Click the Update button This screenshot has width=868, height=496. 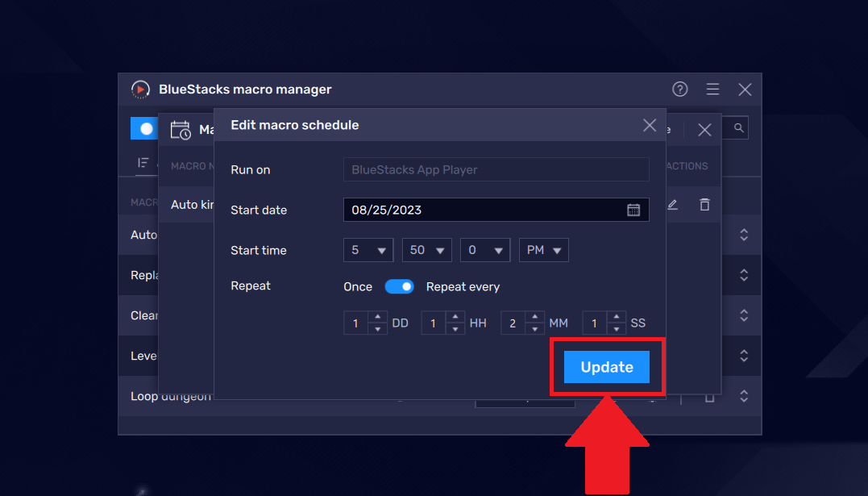(607, 367)
